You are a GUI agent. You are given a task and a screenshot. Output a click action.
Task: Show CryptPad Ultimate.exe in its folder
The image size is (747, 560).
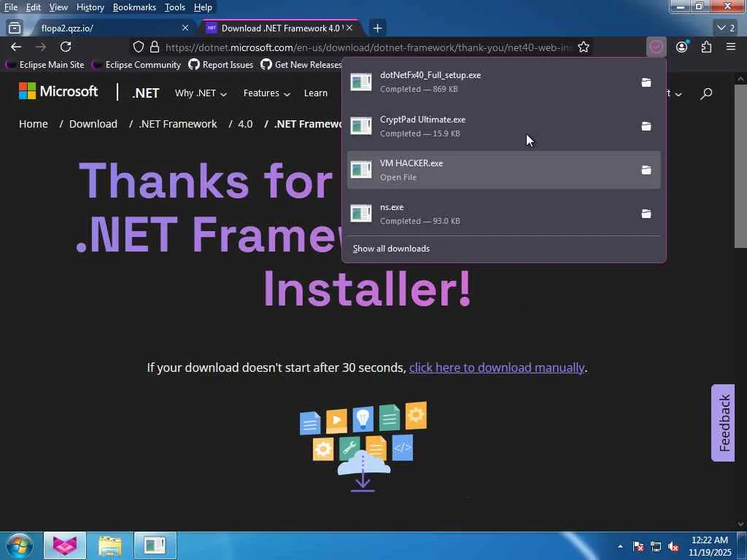646,126
